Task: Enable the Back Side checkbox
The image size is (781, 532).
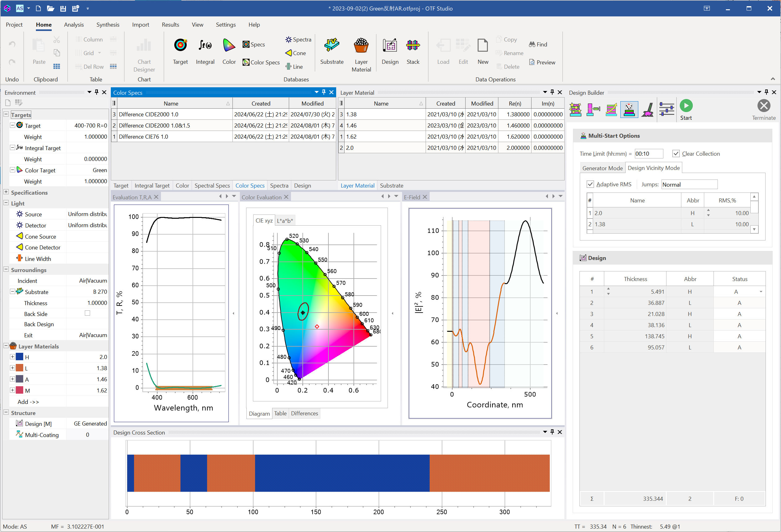Action: pos(87,313)
